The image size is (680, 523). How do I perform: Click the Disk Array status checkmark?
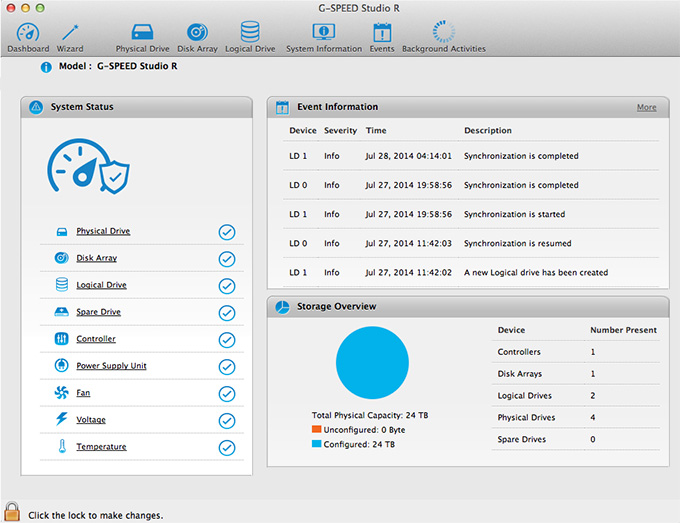coord(227,259)
